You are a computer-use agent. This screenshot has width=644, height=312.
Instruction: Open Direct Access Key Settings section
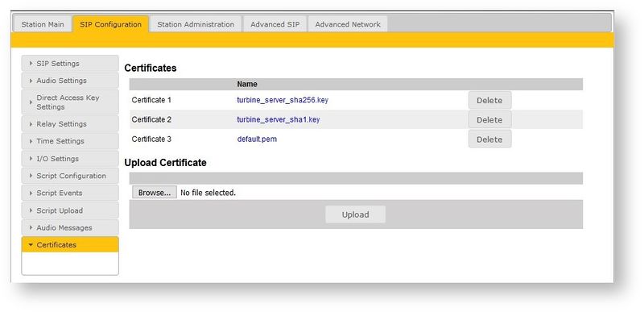(70, 102)
